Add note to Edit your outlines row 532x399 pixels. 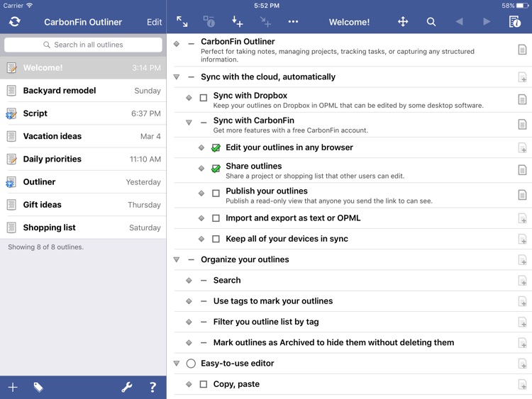coord(522,148)
